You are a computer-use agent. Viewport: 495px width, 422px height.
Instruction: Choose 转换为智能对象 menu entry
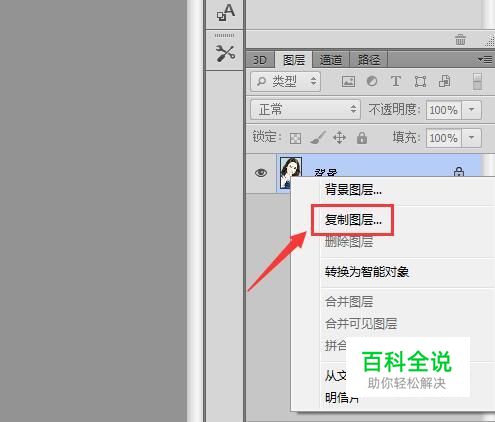367,272
